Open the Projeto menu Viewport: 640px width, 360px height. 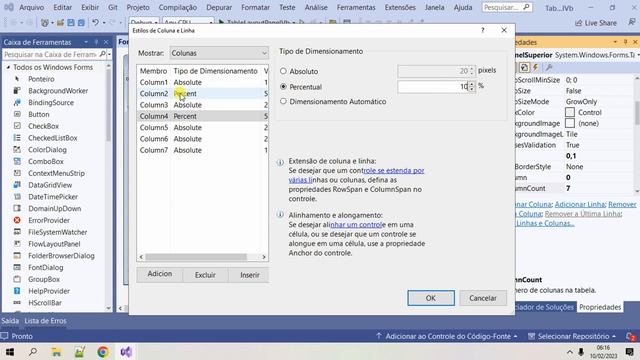[x=138, y=7]
